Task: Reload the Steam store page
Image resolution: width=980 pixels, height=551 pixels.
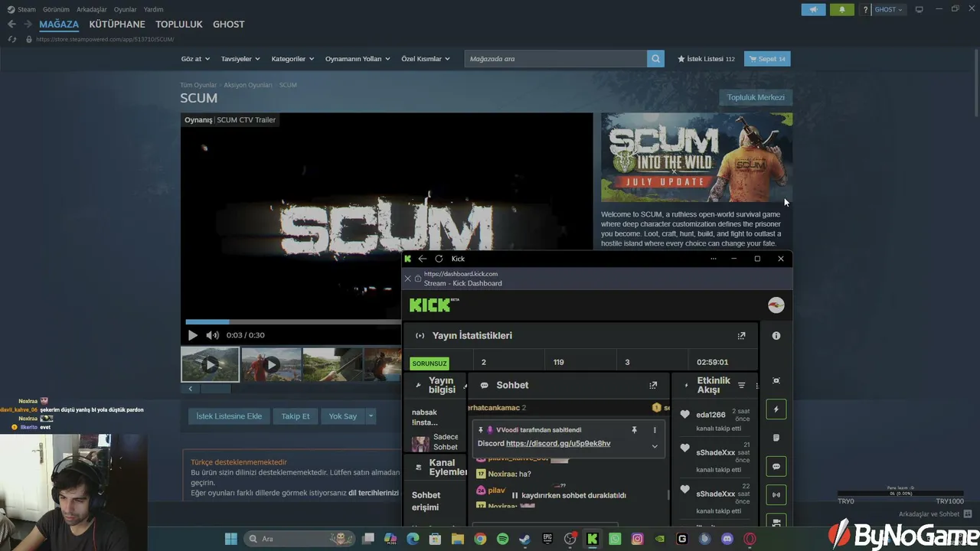Action: pyautogui.click(x=11, y=39)
